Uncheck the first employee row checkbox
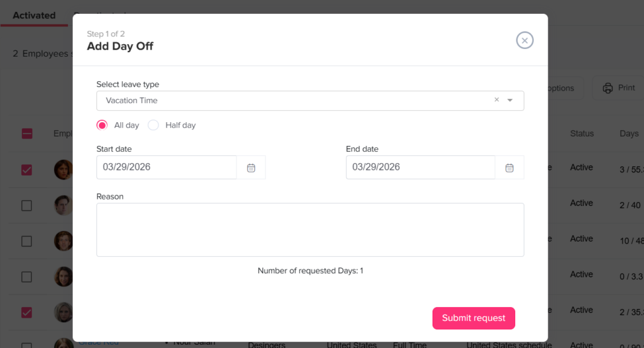 [x=27, y=170]
